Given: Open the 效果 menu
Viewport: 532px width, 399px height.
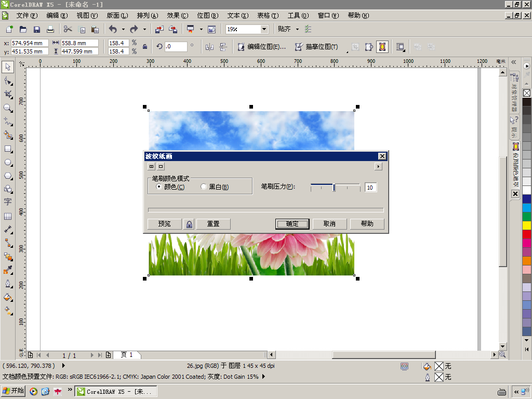Looking at the screenshot, I should (x=178, y=16).
